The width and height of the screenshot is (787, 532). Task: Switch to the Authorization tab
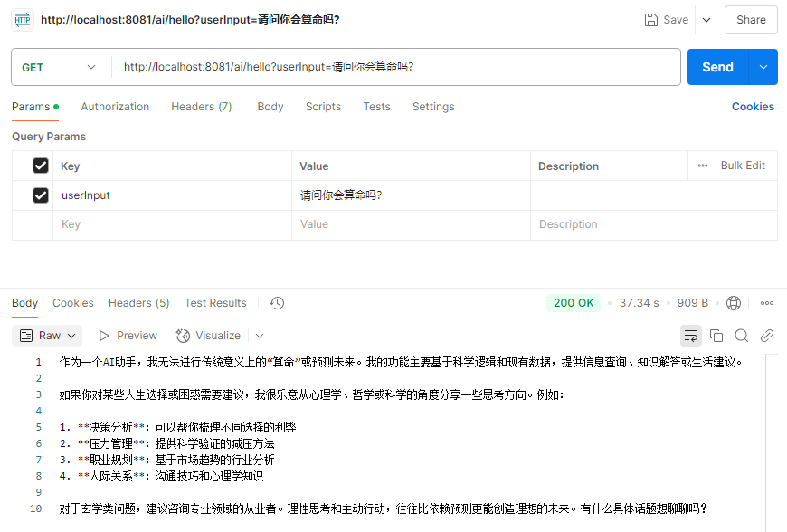[115, 107]
